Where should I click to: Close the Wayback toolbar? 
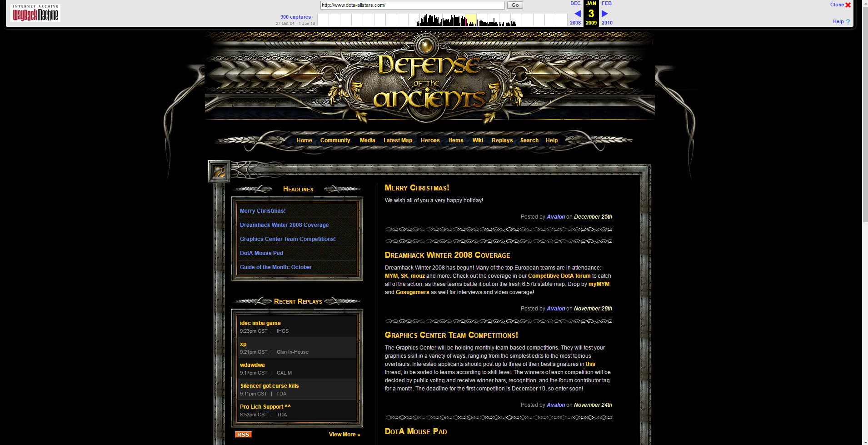pos(840,5)
